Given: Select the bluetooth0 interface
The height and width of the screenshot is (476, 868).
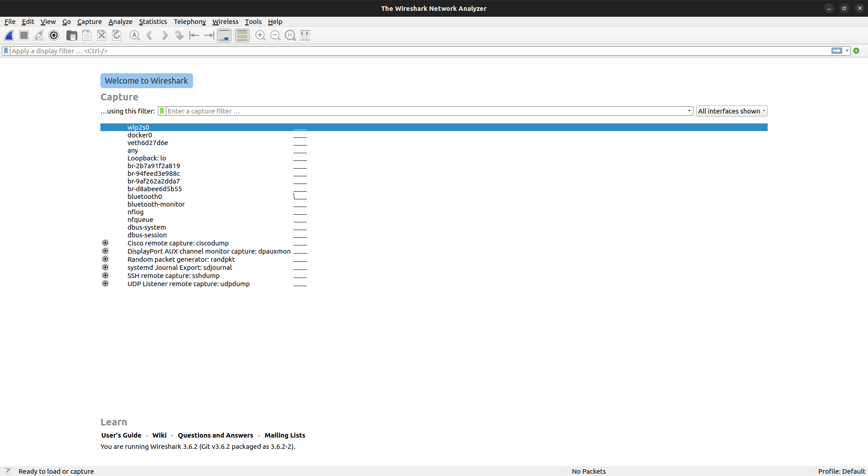Looking at the screenshot, I should click(434, 197).
